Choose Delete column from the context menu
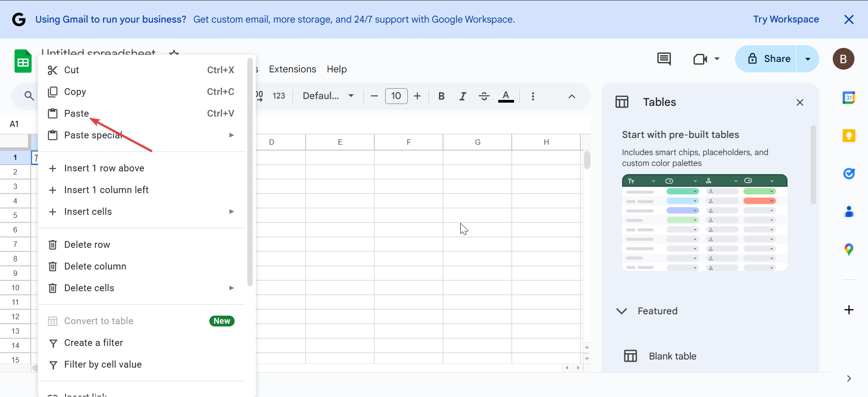 click(x=142, y=266)
